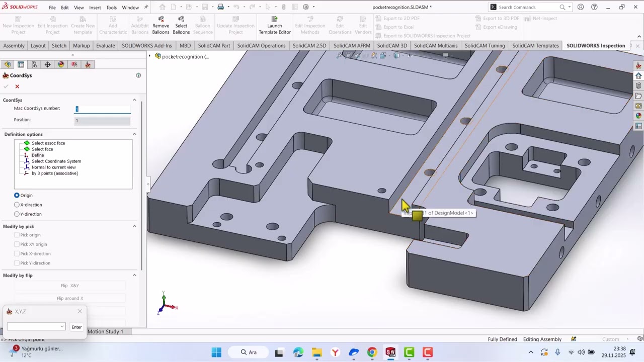Close the X,Y,Z dialog
The image size is (644, 362).
(79, 311)
